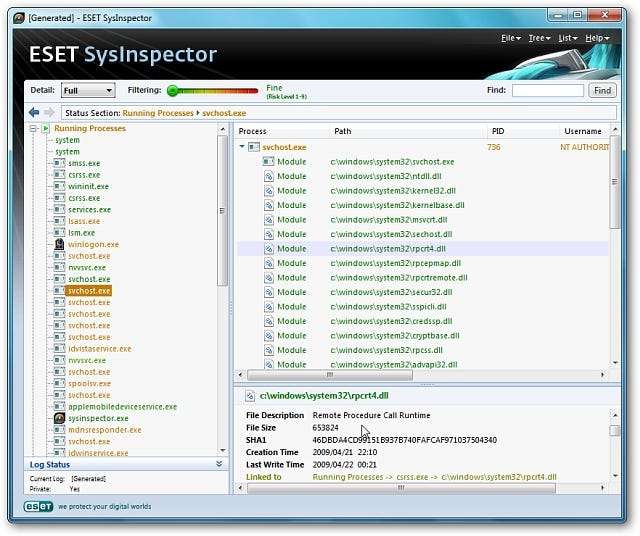
Task: Collapse the Running Processes tree node
Action: pos(33,128)
